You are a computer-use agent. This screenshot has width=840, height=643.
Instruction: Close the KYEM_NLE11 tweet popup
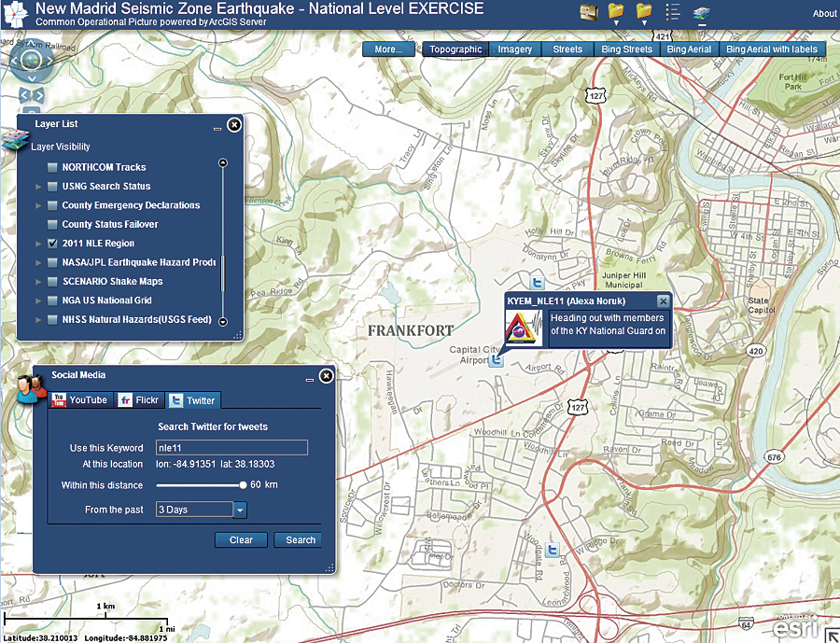click(663, 301)
